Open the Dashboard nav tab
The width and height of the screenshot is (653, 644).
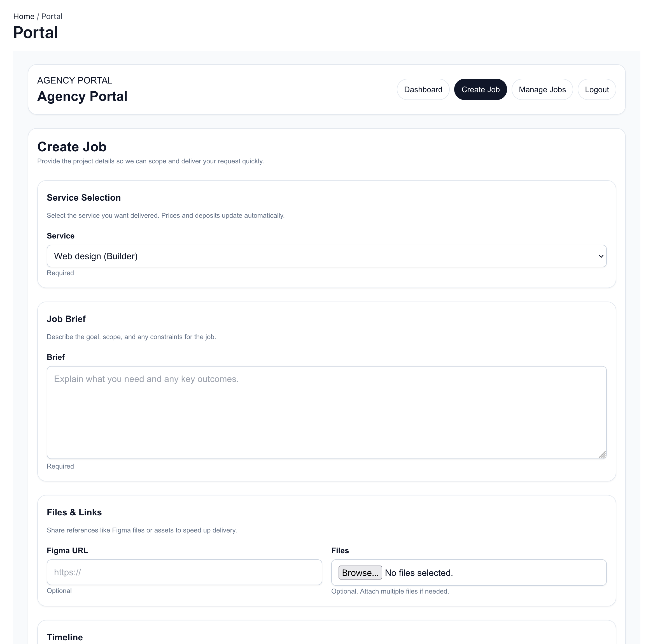423,90
